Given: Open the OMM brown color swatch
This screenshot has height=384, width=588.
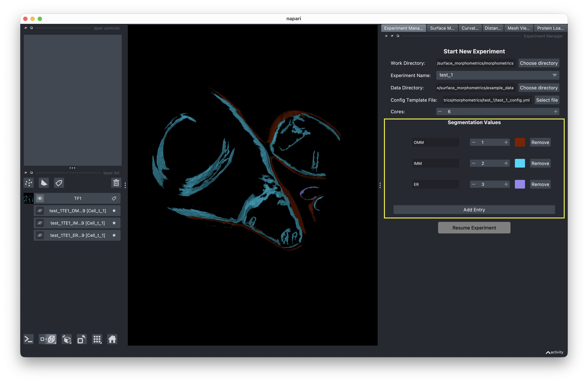Looking at the screenshot, I should coord(520,142).
